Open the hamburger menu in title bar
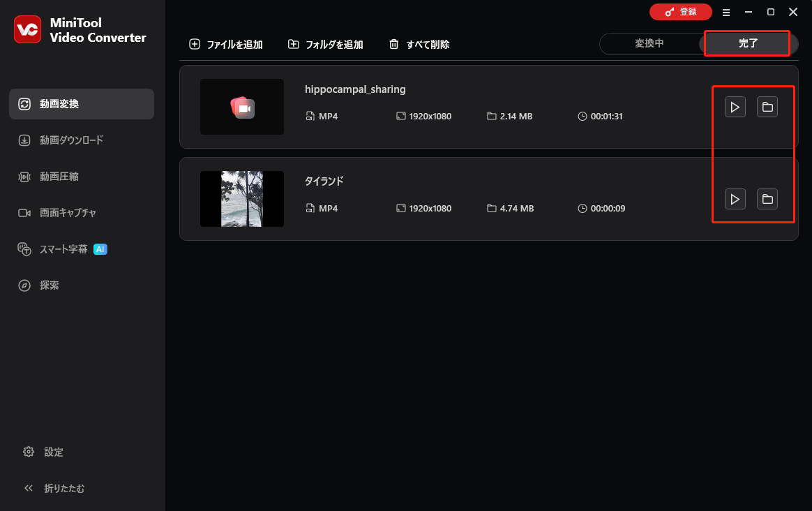This screenshot has height=511, width=812. (x=726, y=12)
